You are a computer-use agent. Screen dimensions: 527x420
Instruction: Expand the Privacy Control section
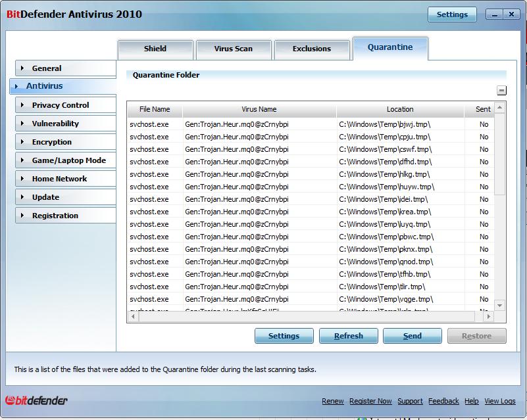coord(66,105)
